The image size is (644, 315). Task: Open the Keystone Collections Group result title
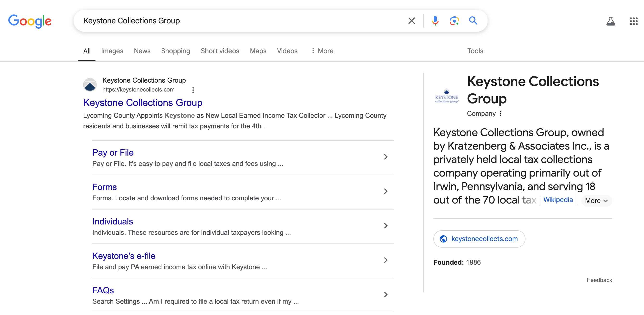click(143, 103)
